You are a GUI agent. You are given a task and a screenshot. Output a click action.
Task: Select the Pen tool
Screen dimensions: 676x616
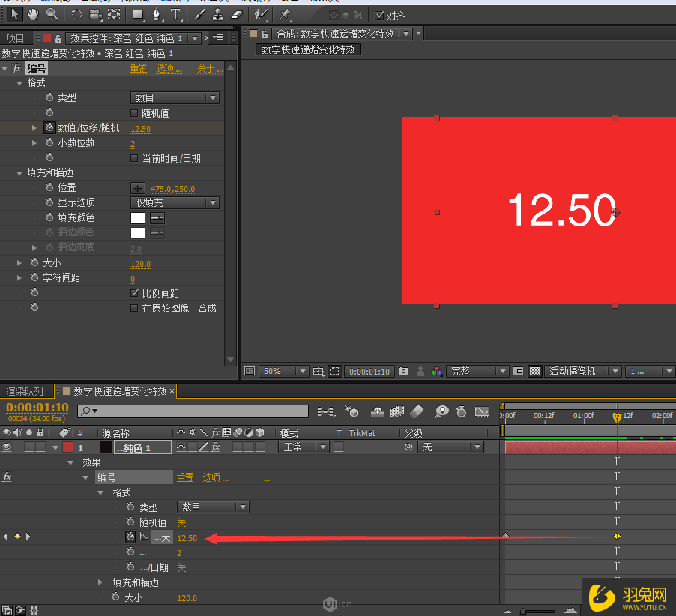[156, 13]
